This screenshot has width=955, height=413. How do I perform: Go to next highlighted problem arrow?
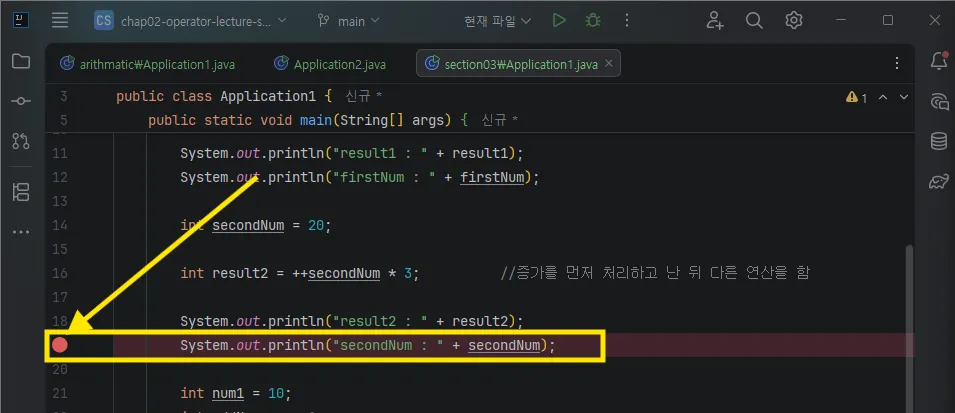[x=904, y=97]
